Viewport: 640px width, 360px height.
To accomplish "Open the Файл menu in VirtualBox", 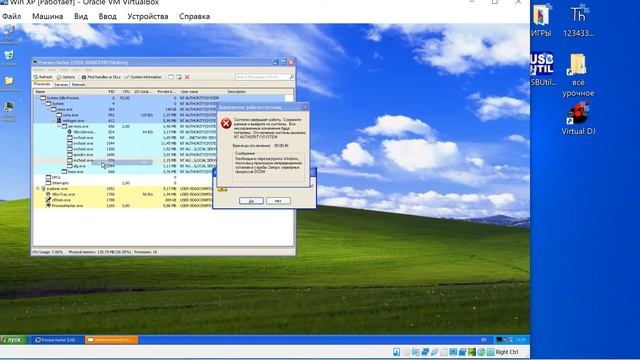I will coord(11,16).
